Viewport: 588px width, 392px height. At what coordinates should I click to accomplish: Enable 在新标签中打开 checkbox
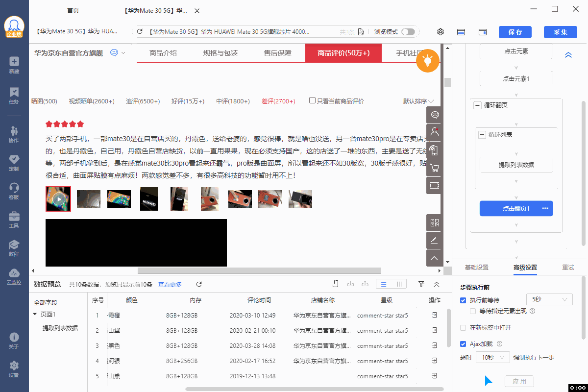click(x=463, y=327)
